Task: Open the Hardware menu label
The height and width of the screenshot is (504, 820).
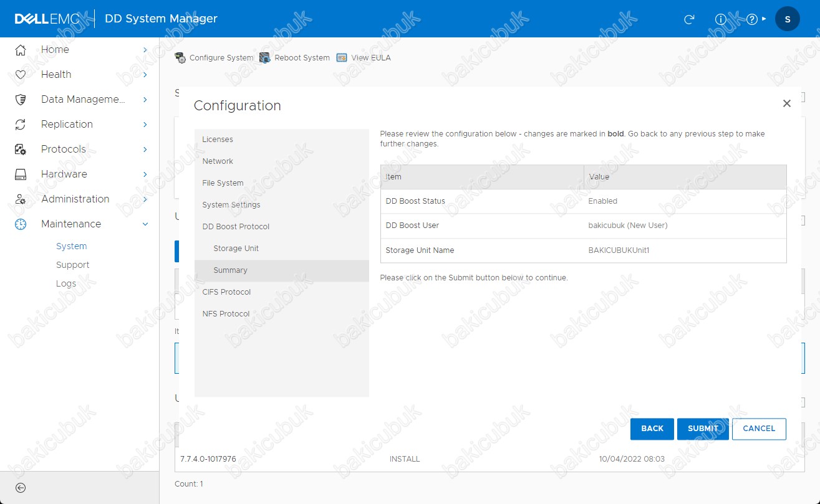Action: [x=64, y=174]
